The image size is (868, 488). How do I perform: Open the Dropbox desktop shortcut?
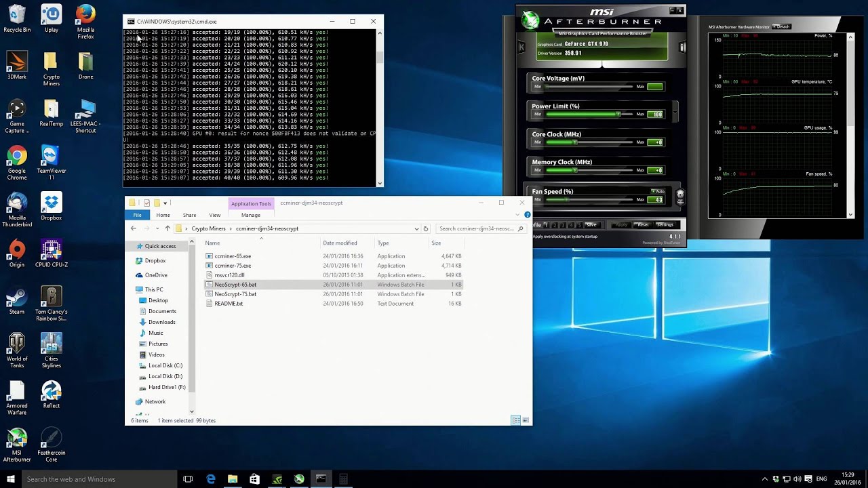click(x=52, y=206)
